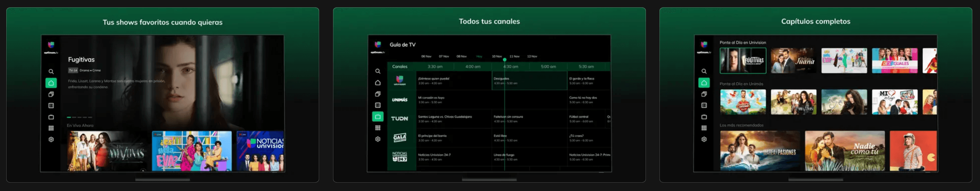This screenshot has height=191, width=980.
Task: Select Univision channel logo in the guide
Action: tap(400, 81)
